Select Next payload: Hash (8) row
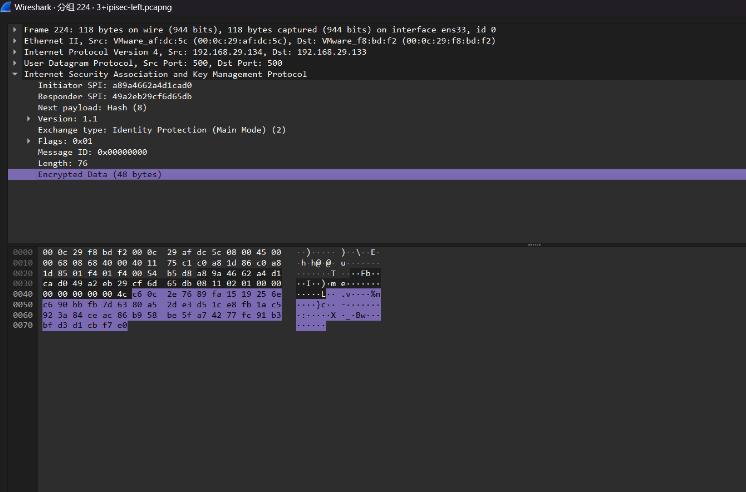Screen dimensions: 746x492 pos(92,108)
